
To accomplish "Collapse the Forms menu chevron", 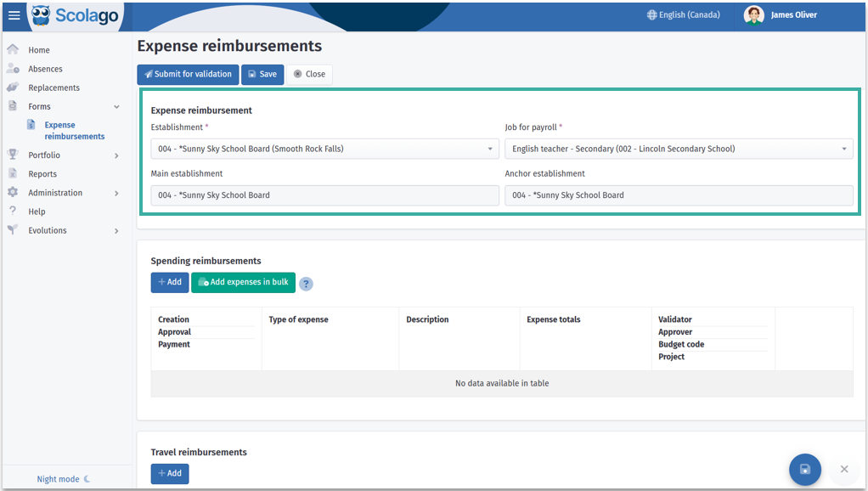I will pos(117,106).
